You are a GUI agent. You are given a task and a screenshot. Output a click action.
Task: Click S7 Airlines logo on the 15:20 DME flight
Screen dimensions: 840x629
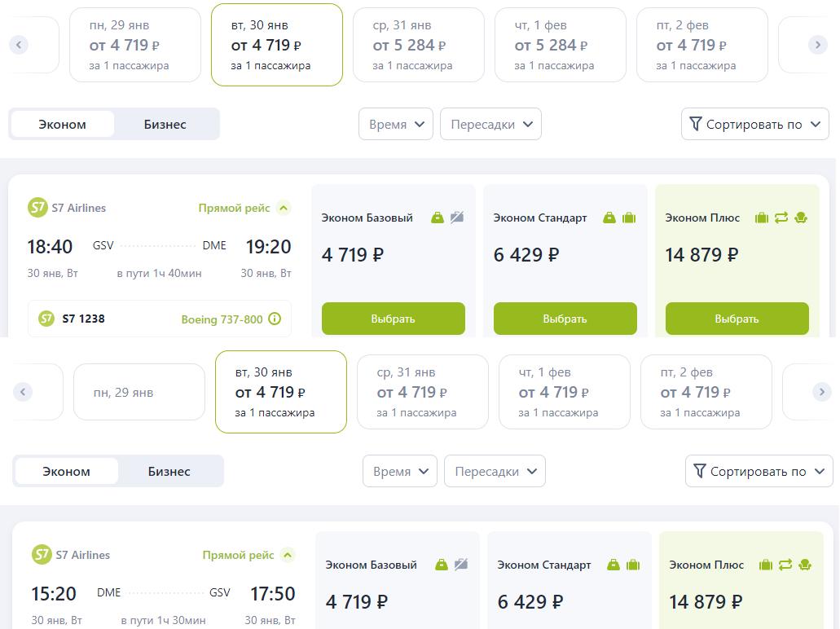point(41,555)
